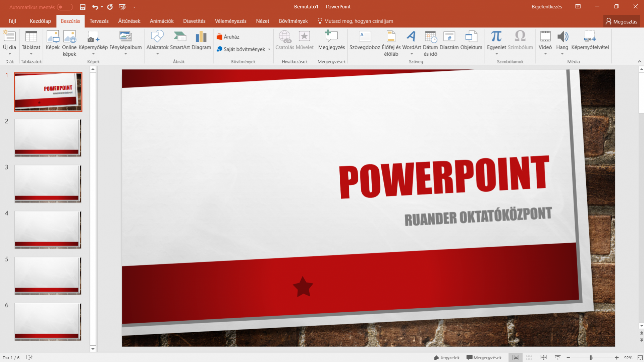Switch to the Diavetítés tab
This screenshot has height=362, width=644.
[194, 21]
